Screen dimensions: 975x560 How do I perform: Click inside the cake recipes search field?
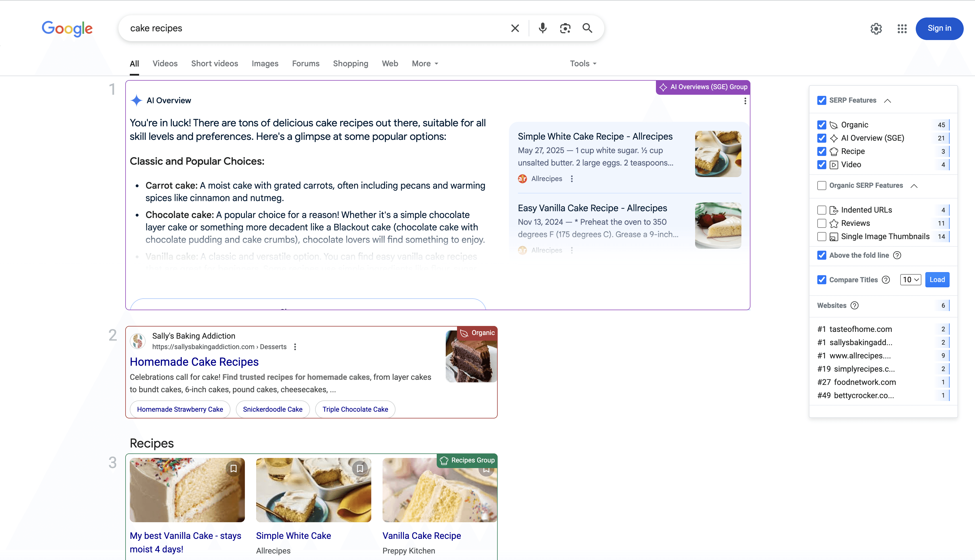point(315,28)
